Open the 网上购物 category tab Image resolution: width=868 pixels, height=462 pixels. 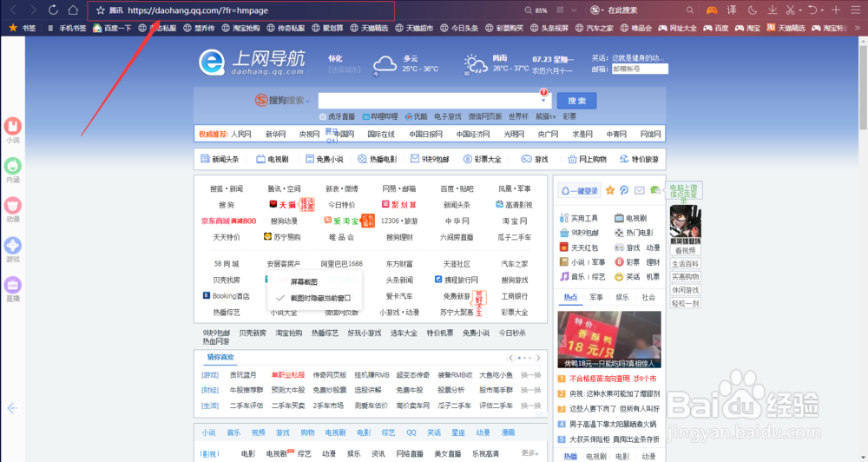[587, 159]
